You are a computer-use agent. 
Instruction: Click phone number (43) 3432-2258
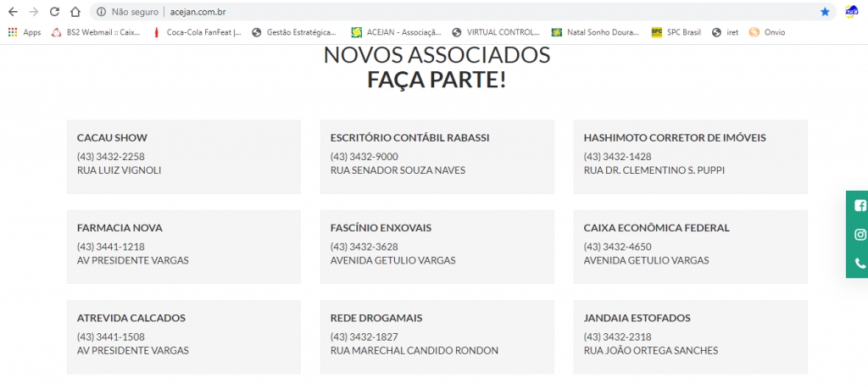111,157
